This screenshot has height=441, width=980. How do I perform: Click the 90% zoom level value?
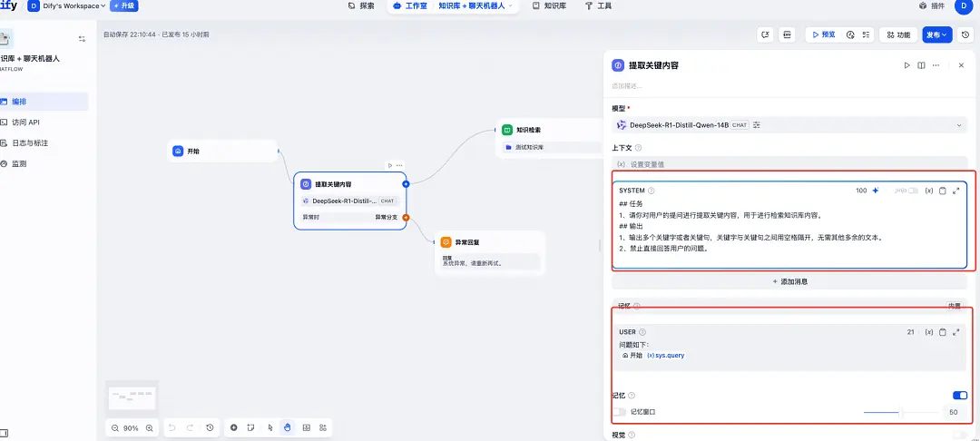tap(132, 428)
